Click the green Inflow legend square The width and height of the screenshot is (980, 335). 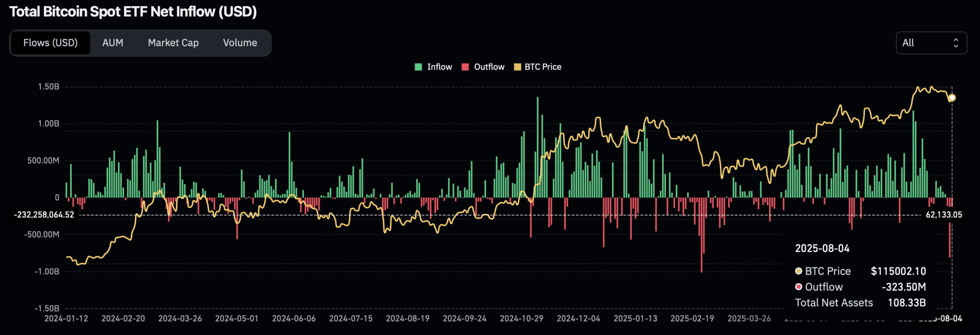click(418, 67)
